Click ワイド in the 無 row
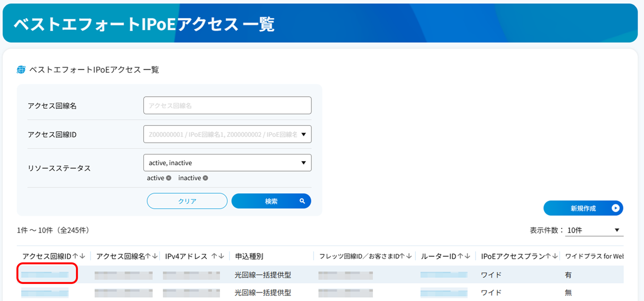The width and height of the screenshot is (644, 301). [492, 292]
